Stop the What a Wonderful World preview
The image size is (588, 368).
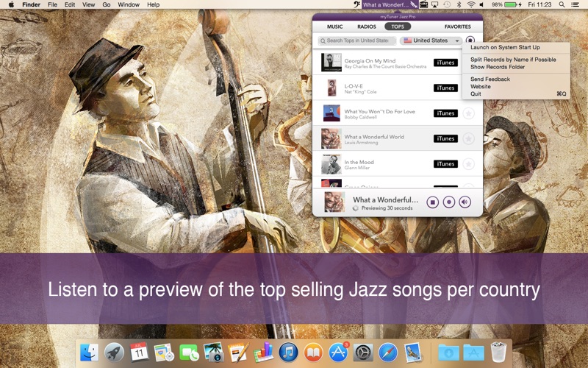click(432, 202)
